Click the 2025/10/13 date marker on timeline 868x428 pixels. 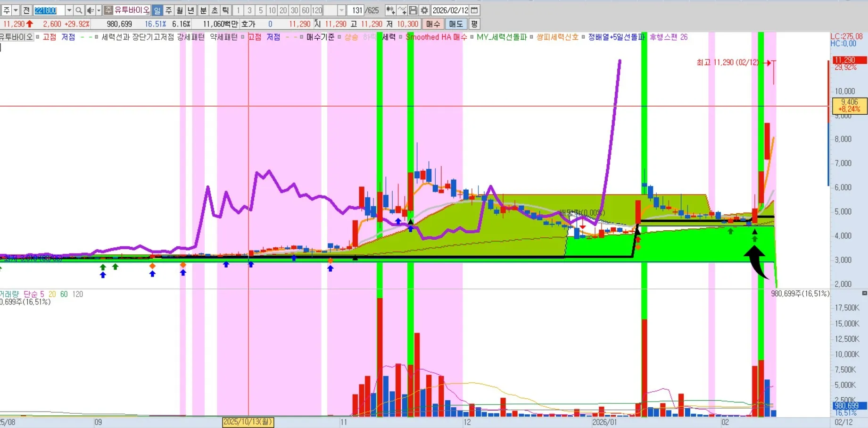(248, 422)
